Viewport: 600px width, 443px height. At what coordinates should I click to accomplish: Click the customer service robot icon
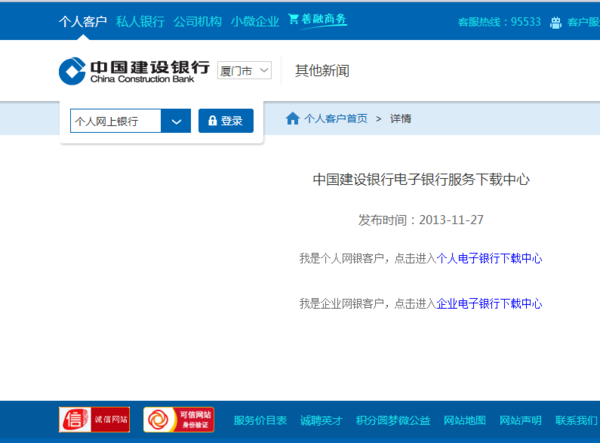(556, 23)
